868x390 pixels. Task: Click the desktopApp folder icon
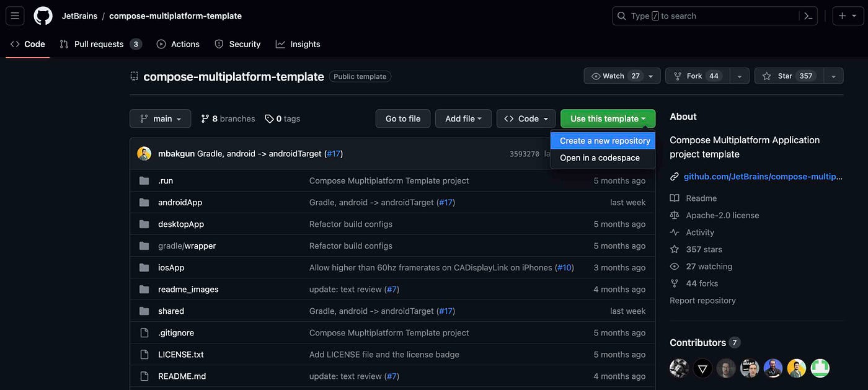point(144,224)
